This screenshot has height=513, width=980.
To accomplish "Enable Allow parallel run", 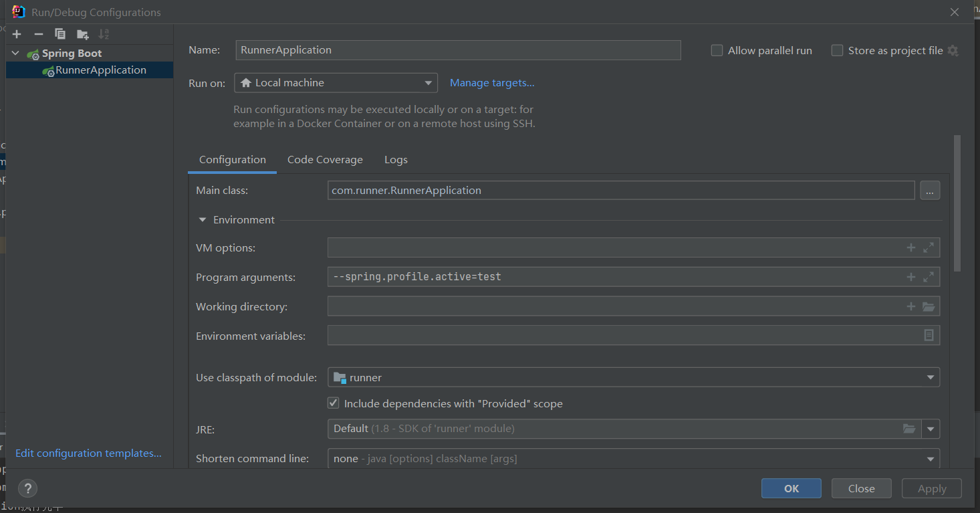I will coord(717,50).
